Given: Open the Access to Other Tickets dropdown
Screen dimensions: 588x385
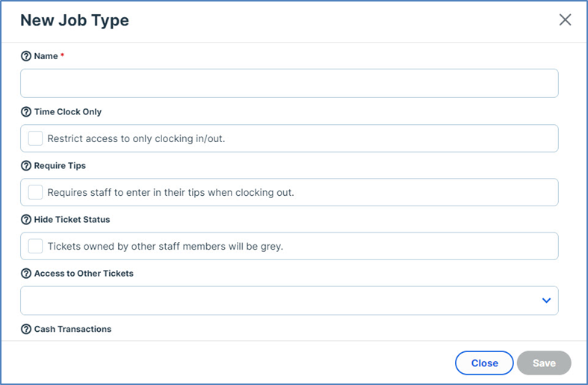Looking at the screenshot, I should 289,301.
